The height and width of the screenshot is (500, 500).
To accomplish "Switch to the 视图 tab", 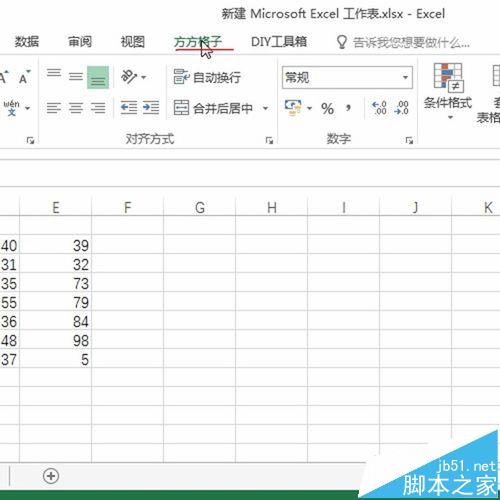I will pos(133,42).
